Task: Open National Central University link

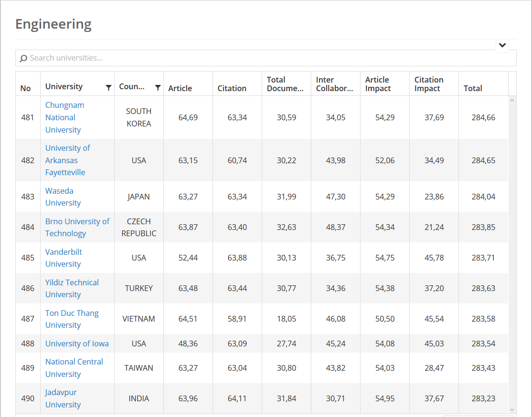Action: 74,368
